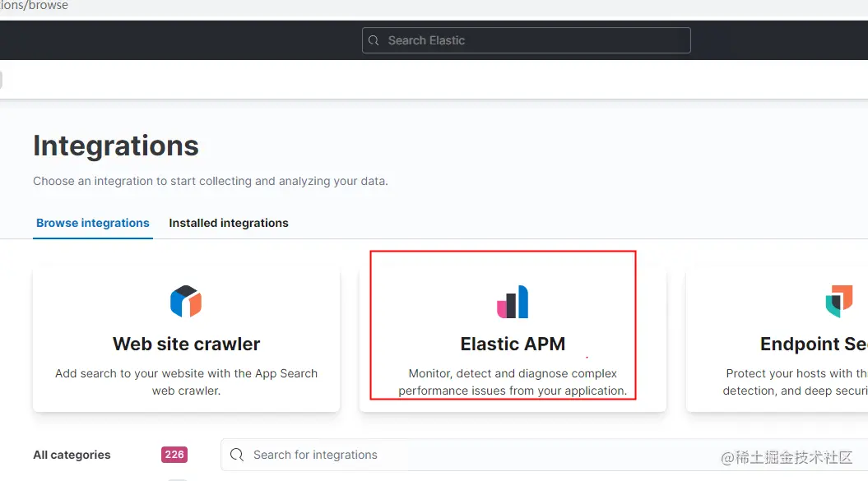Switch to Browse integrations tab

92,223
